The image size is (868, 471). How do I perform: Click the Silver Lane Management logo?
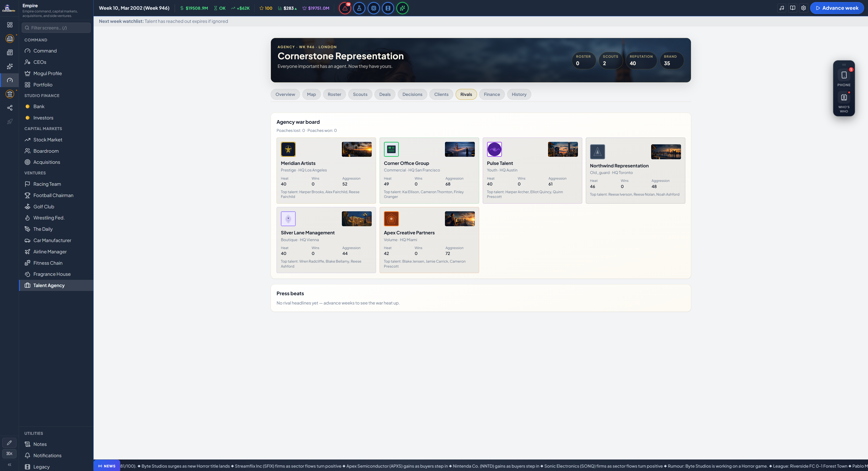tap(288, 219)
